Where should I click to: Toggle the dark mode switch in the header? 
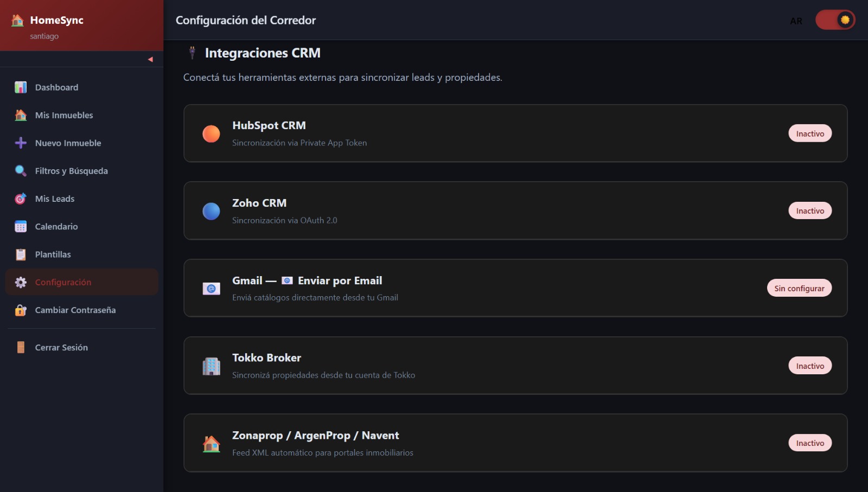[x=835, y=20]
